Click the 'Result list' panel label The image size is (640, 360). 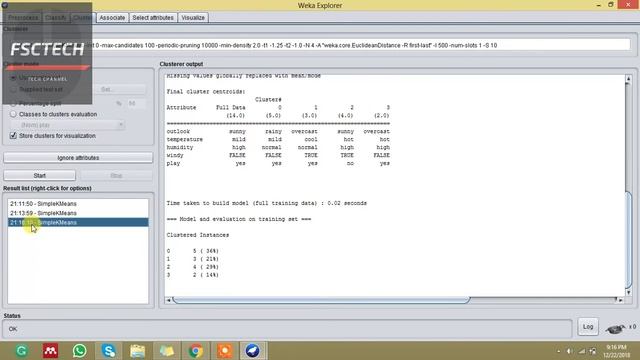click(x=47, y=188)
